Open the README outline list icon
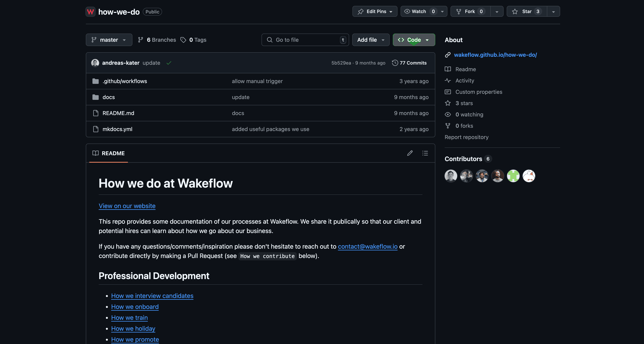This screenshot has width=644, height=344. point(425,153)
